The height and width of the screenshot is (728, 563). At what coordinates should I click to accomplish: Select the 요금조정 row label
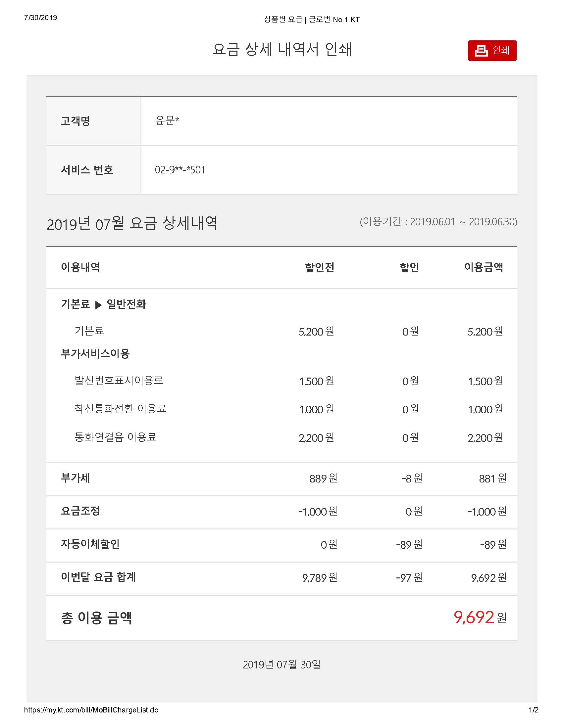pos(80,511)
